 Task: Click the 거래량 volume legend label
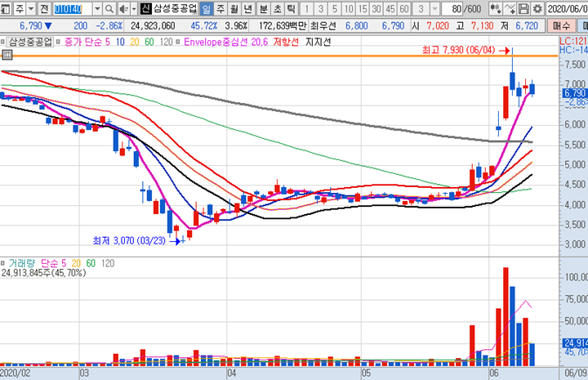click(22, 263)
